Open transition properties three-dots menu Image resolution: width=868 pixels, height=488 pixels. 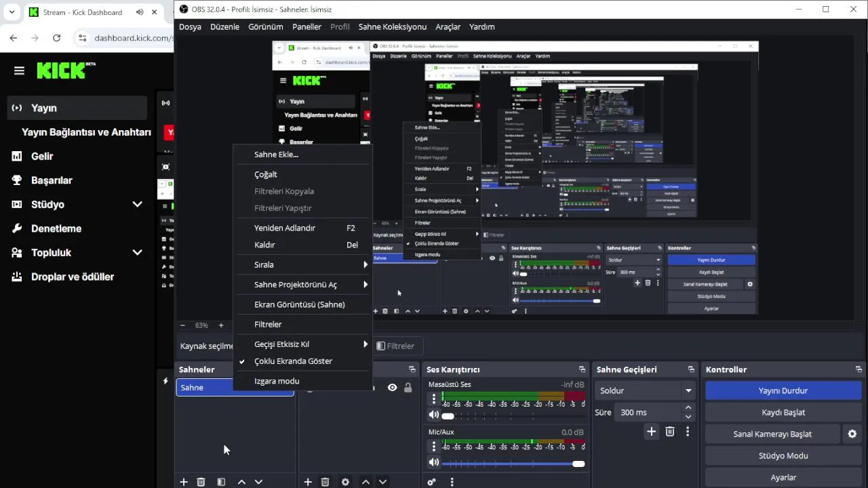(x=688, y=432)
